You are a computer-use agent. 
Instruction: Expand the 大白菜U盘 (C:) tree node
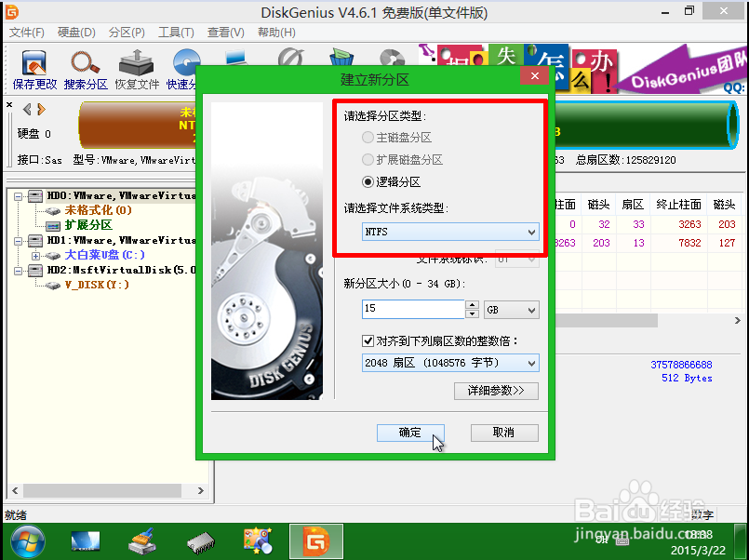[35, 256]
